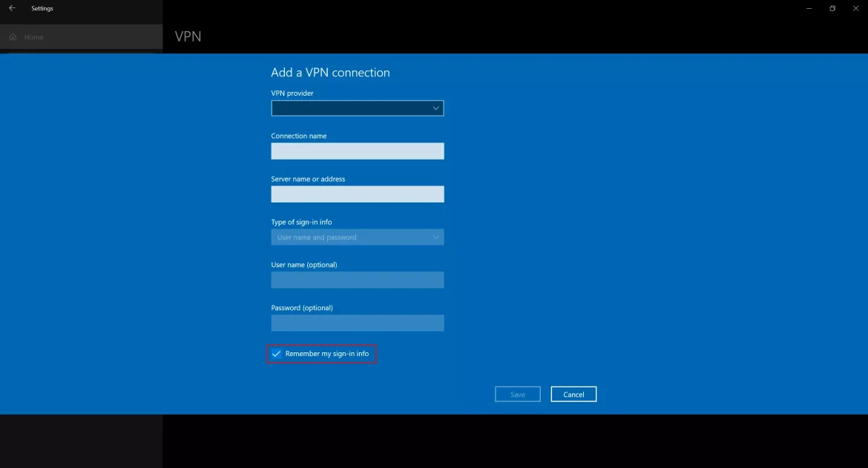Close the Settings window
868x468 pixels.
pos(855,8)
